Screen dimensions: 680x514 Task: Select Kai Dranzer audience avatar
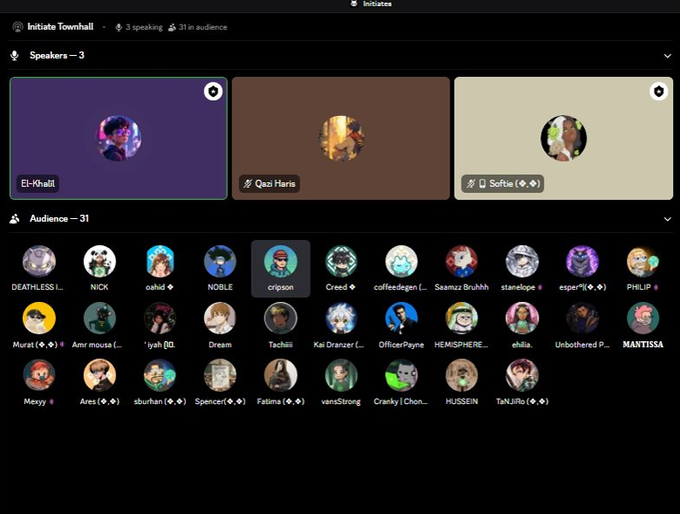(341, 319)
